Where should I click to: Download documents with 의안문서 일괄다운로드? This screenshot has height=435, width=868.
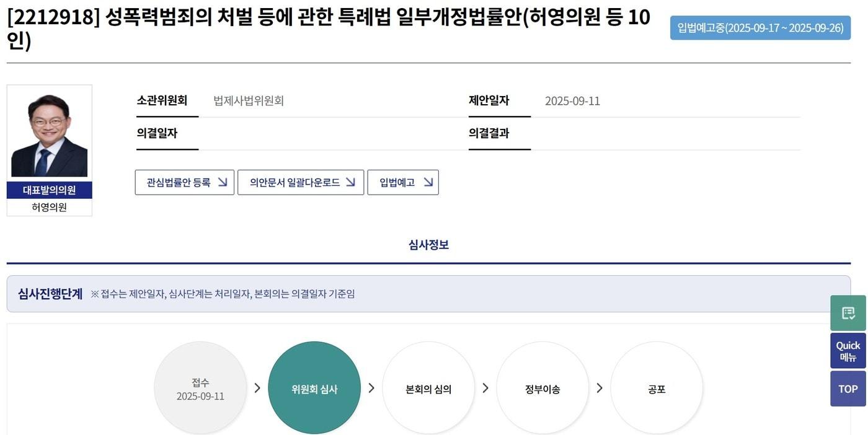pyautogui.click(x=301, y=182)
